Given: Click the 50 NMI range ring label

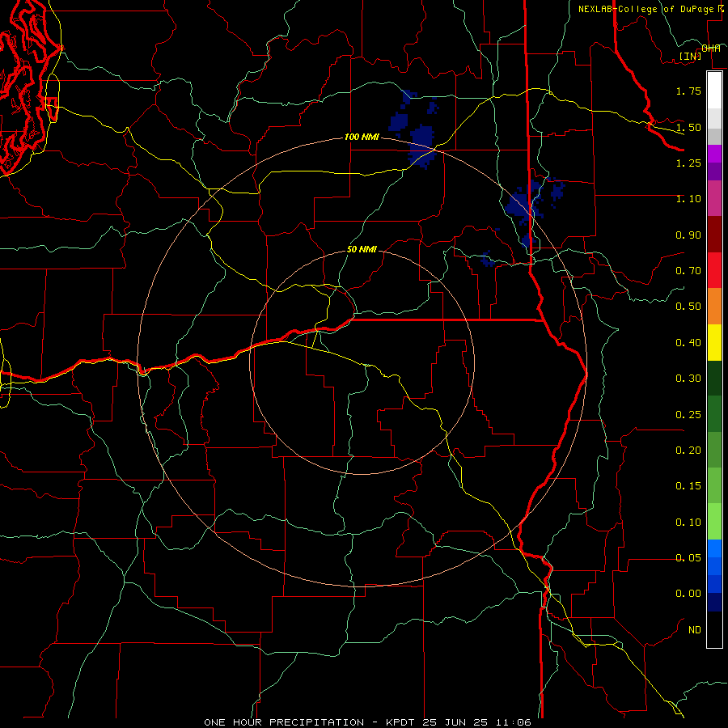Looking at the screenshot, I should (362, 249).
